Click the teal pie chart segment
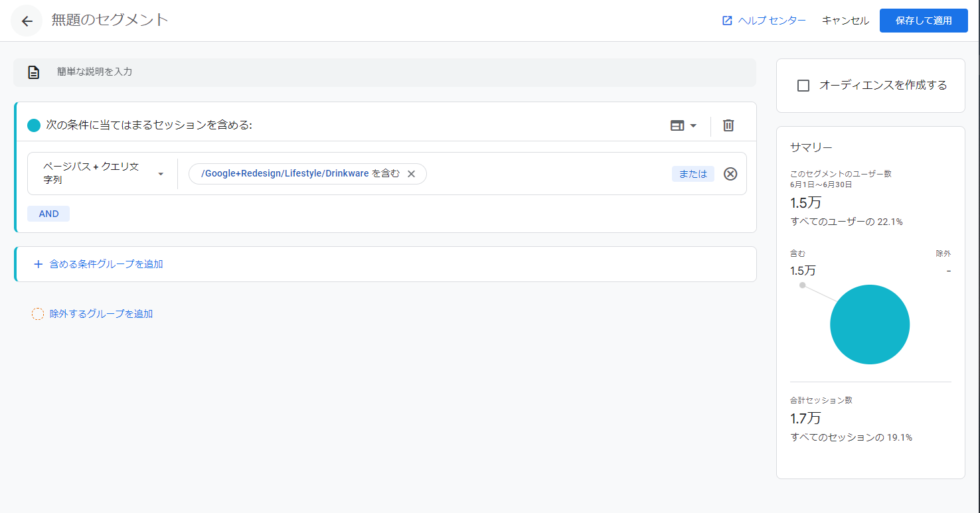This screenshot has height=513, width=980. click(x=870, y=325)
